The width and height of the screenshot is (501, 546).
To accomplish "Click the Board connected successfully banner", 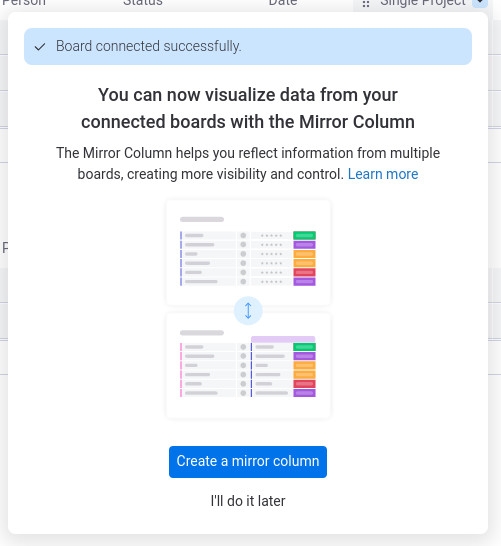I will pyautogui.click(x=248, y=46).
